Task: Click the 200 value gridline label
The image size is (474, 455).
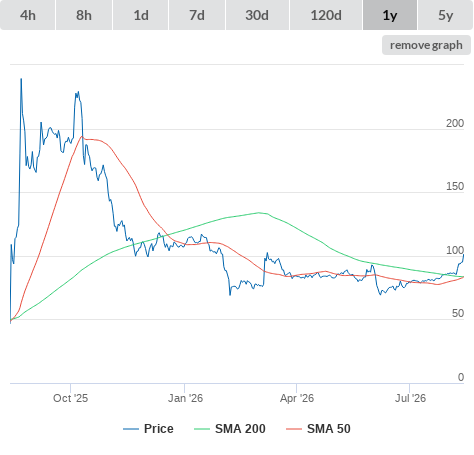Action: pyautogui.click(x=455, y=123)
